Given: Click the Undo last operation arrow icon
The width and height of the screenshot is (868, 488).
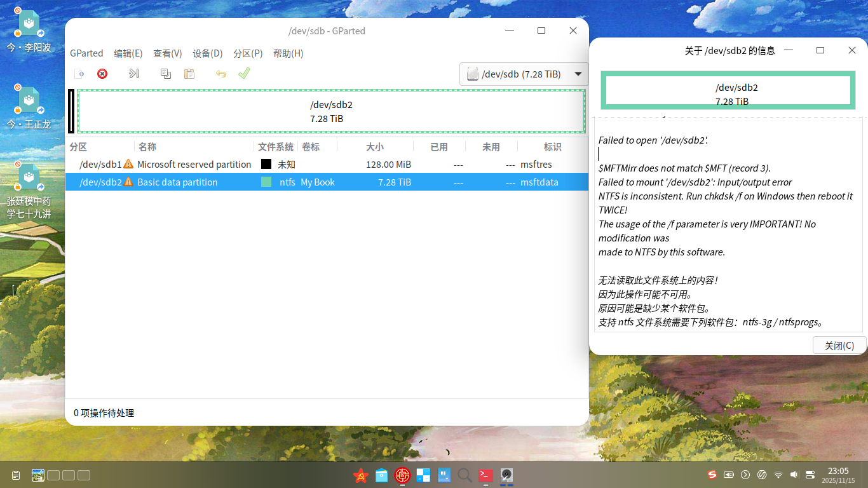Looking at the screenshot, I should pos(221,74).
